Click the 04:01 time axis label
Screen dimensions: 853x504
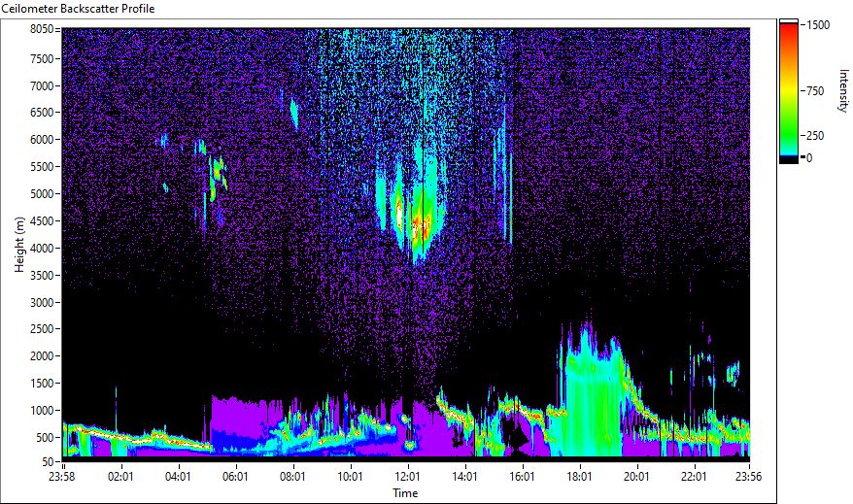coord(178,477)
